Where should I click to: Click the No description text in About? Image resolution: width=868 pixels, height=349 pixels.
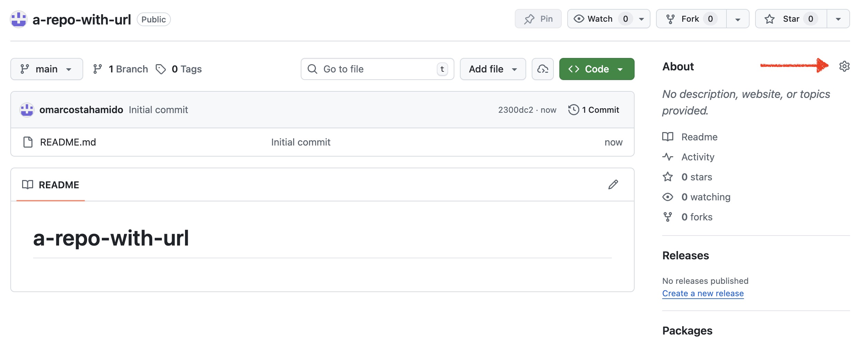pyautogui.click(x=746, y=102)
